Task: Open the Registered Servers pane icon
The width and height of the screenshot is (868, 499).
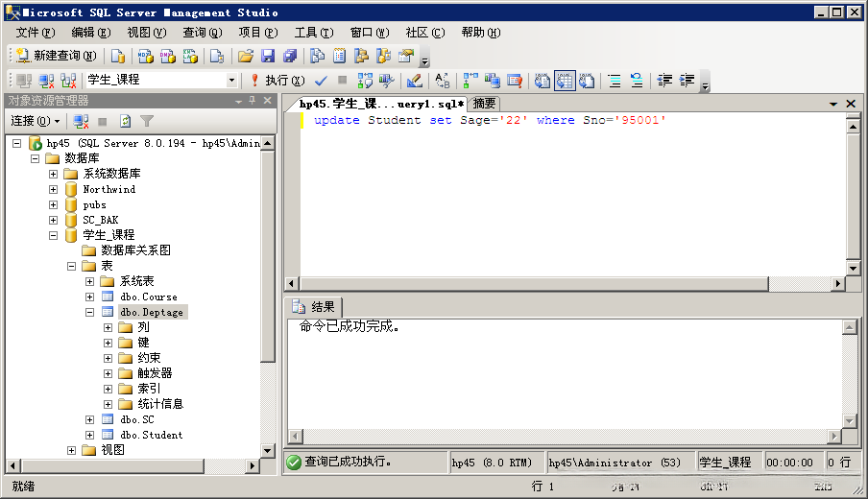Action: 317,56
